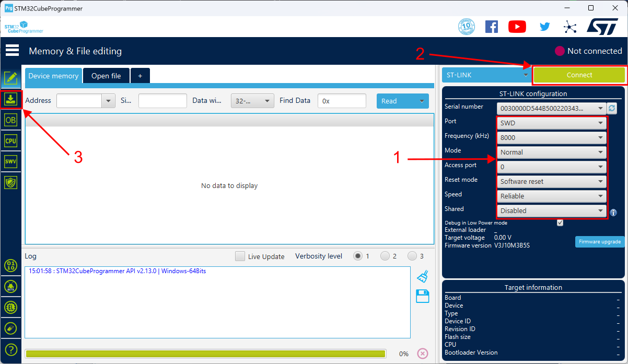The width and height of the screenshot is (628, 364).
Task: Open the Erasing & Programming download icon
Action: (x=11, y=99)
